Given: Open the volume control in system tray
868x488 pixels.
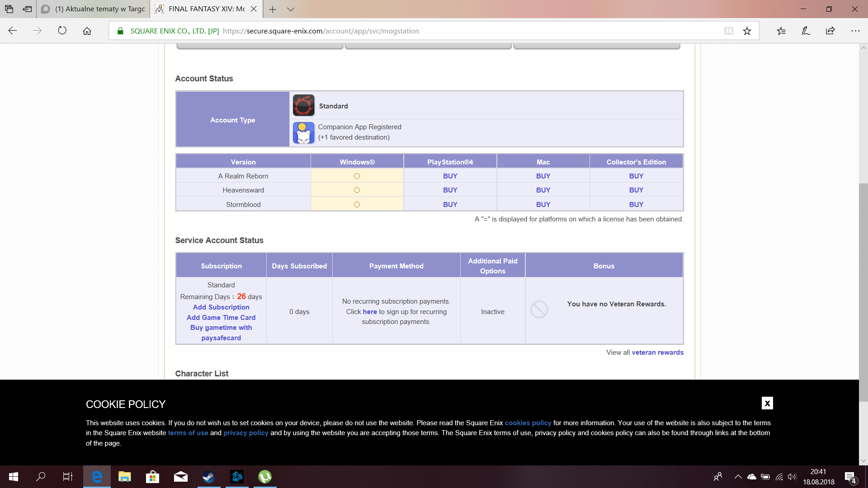Looking at the screenshot, I should click(792, 477).
